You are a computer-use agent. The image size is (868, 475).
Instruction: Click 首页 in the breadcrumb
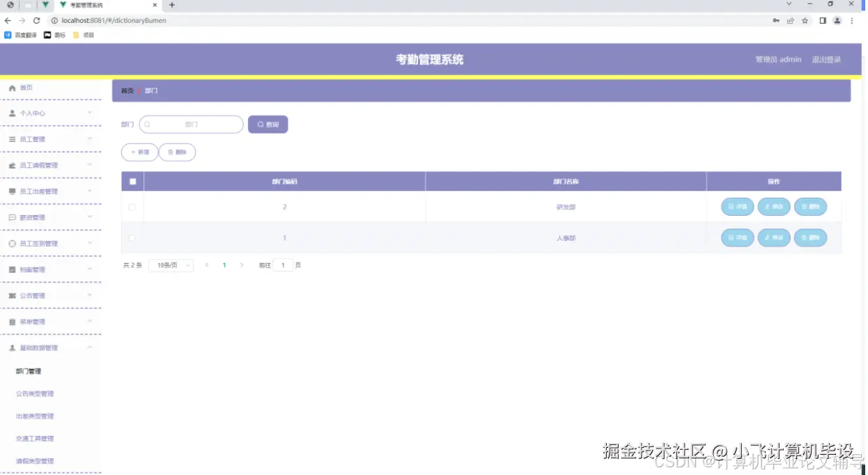coord(126,90)
